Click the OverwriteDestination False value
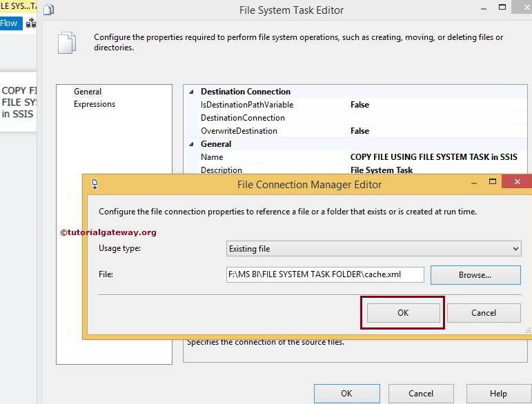 coord(359,131)
